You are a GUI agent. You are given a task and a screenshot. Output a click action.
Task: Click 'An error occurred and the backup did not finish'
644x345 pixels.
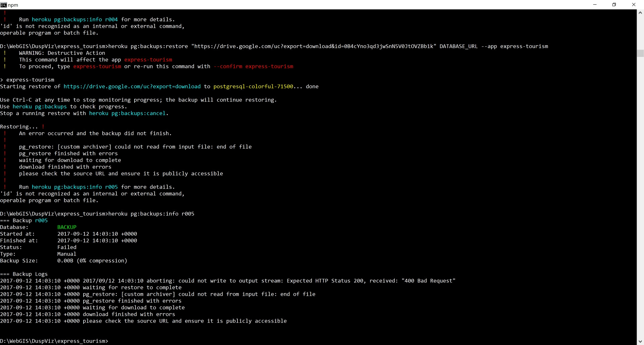(x=95, y=133)
